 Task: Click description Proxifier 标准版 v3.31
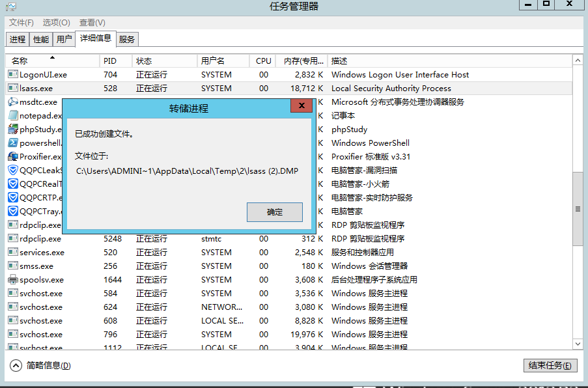pyautogui.click(x=371, y=157)
